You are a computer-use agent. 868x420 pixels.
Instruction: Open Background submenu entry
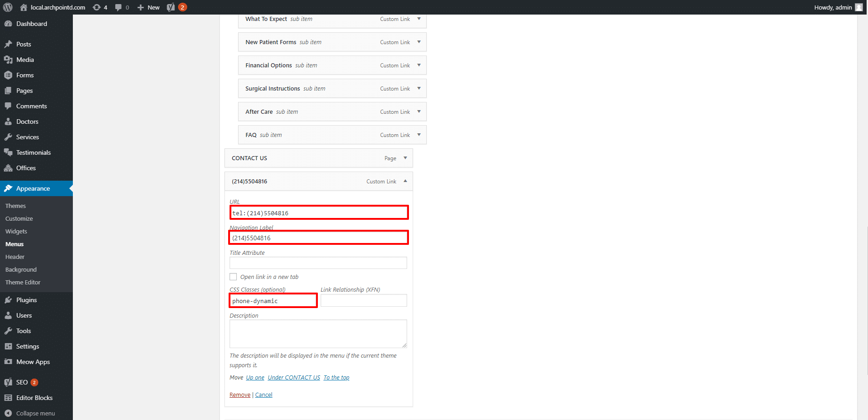point(21,269)
